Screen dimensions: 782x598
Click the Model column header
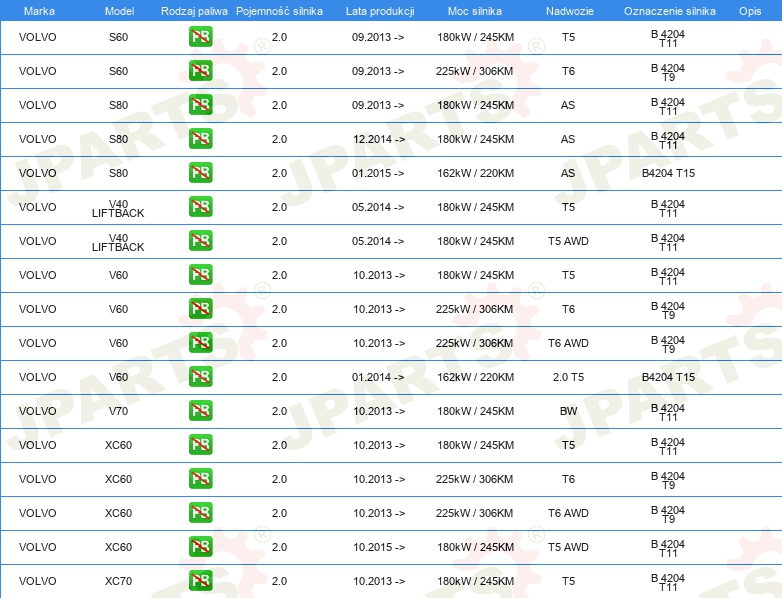coord(118,10)
